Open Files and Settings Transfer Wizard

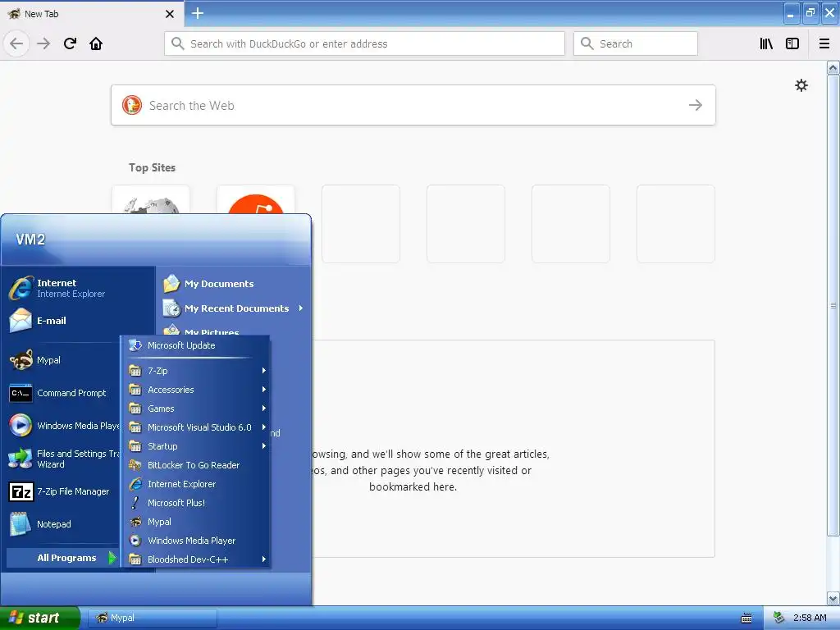click(64, 459)
